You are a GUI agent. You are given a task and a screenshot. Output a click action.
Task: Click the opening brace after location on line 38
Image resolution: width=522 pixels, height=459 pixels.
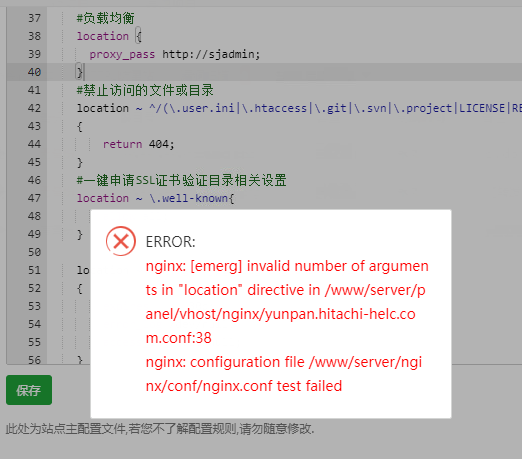(138, 36)
